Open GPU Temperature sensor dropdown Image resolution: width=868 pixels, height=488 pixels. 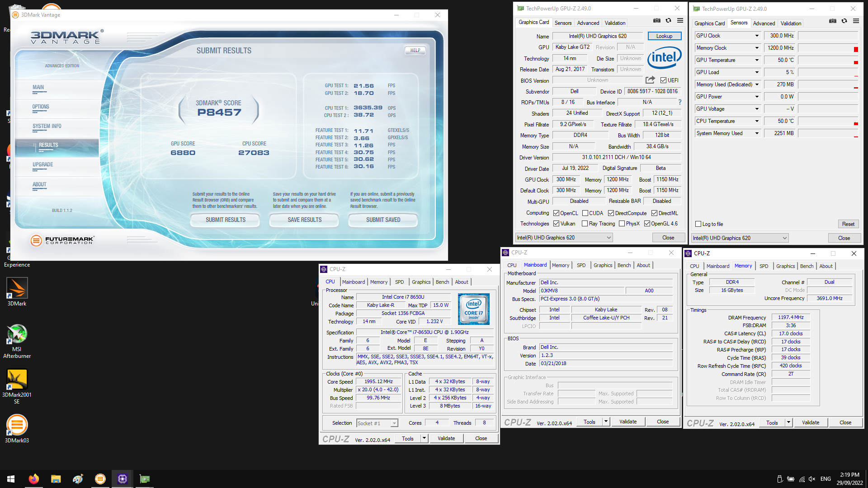point(756,60)
